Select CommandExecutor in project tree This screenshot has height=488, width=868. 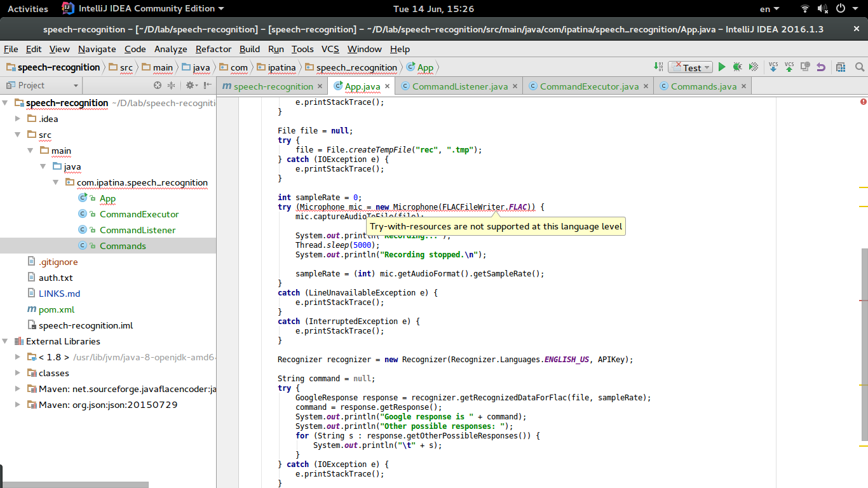pos(139,214)
